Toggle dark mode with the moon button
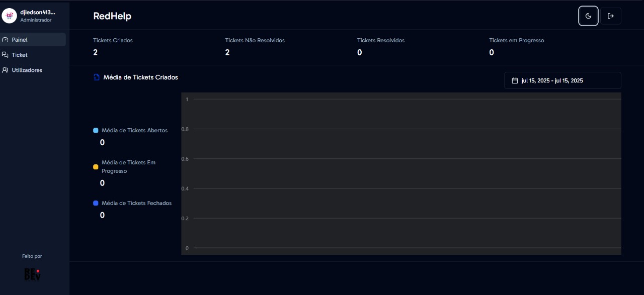Image resolution: width=644 pixels, height=295 pixels. click(x=588, y=16)
